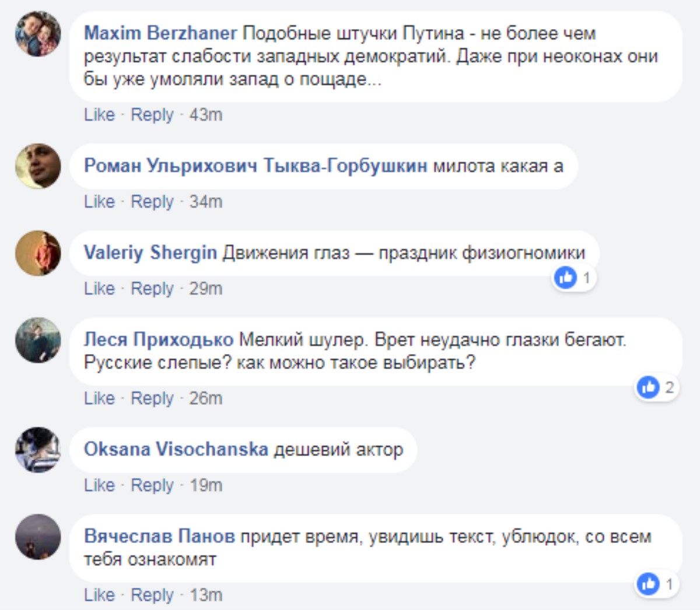Like the comment 'милота какая а'
700x610 pixels.
(x=99, y=202)
